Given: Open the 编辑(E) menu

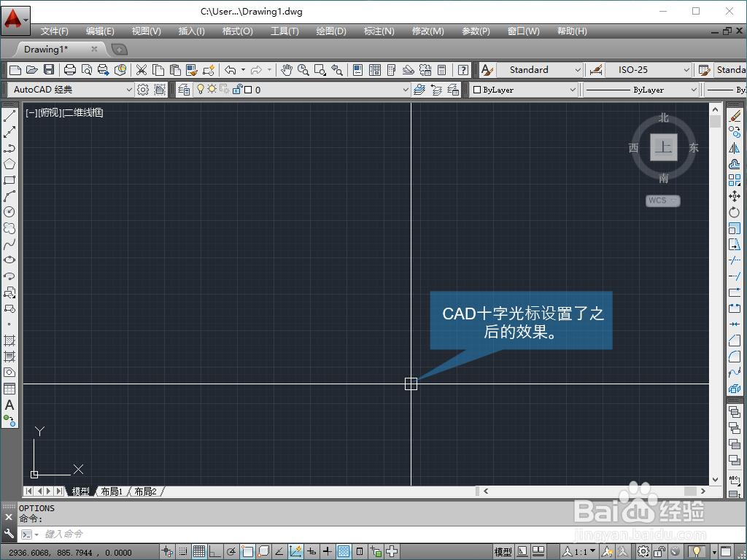Looking at the screenshot, I should point(100,31).
